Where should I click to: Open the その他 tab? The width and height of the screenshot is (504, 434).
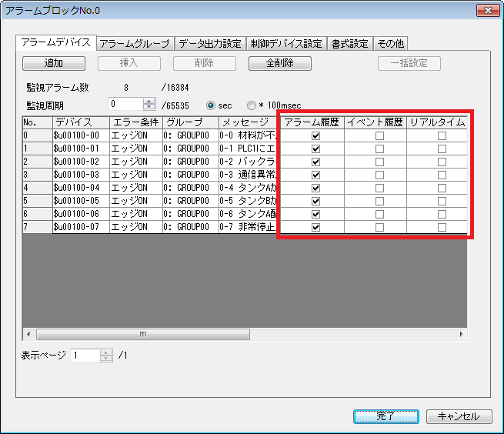coord(390,43)
